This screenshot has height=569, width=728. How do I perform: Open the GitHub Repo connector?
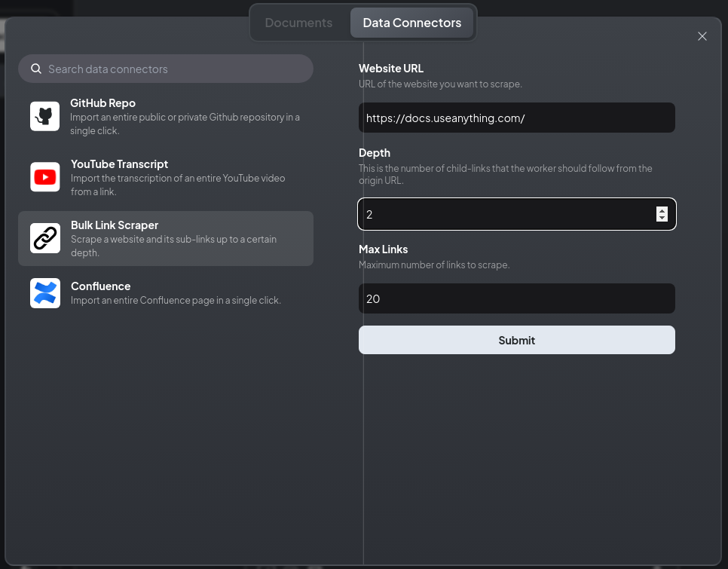[166, 117]
